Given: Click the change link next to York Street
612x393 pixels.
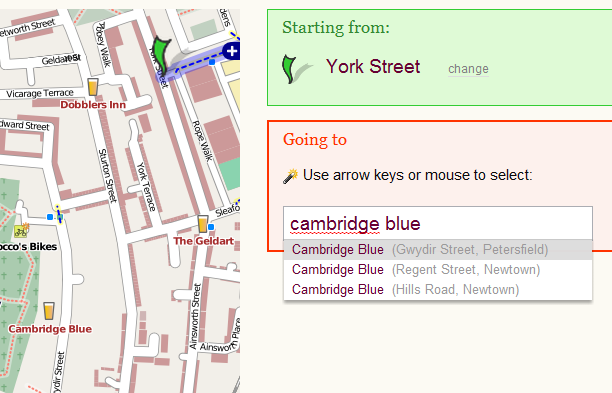Looking at the screenshot, I should click(468, 69).
